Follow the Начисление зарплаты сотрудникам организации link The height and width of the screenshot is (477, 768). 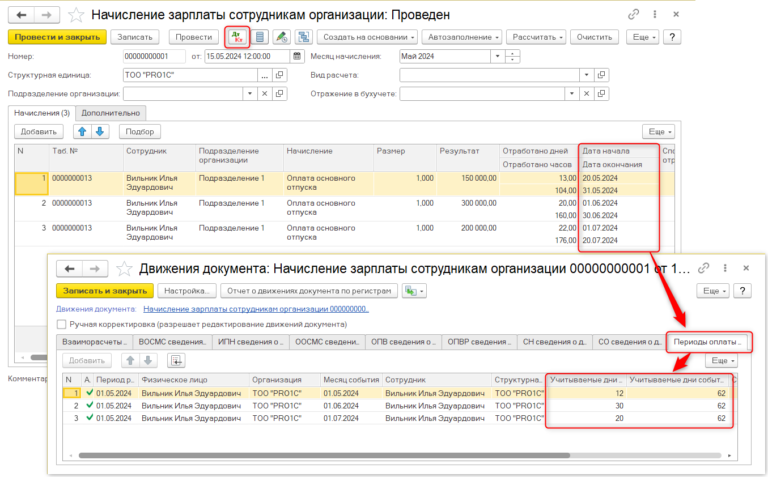[x=256, y=309]
